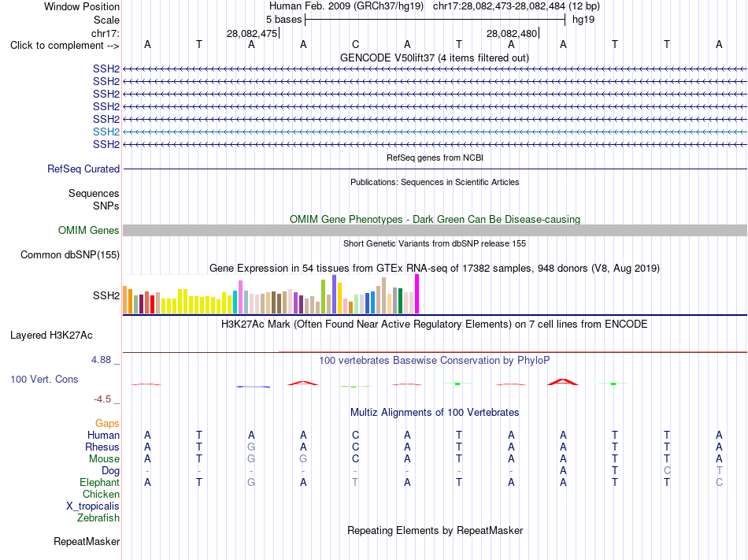Click the tall purple bar in GTEx chart
This screenshot has height=560, width=748.
(335, 294)
